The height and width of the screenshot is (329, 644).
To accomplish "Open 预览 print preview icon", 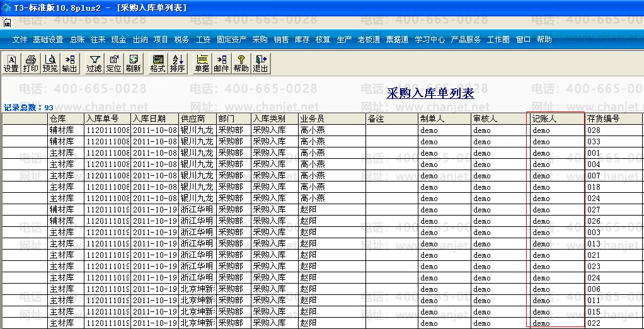I will [50, 64].
